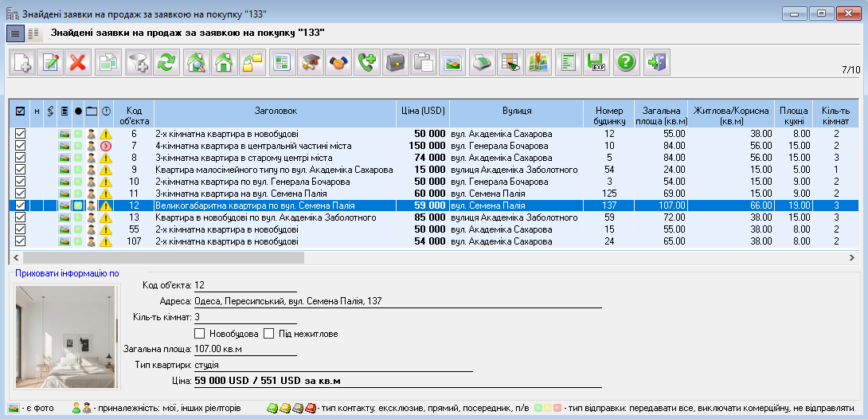Toggle the Під нежитлове checkbox
This screenshot has width=868, height=419.
click(269, 333)
